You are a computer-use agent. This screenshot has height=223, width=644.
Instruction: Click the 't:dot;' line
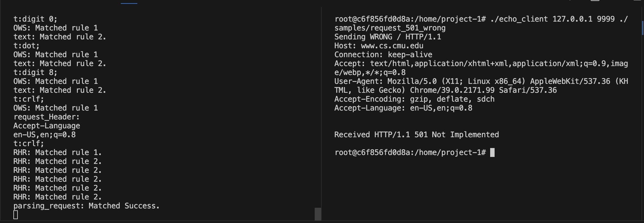click(26, 46)
